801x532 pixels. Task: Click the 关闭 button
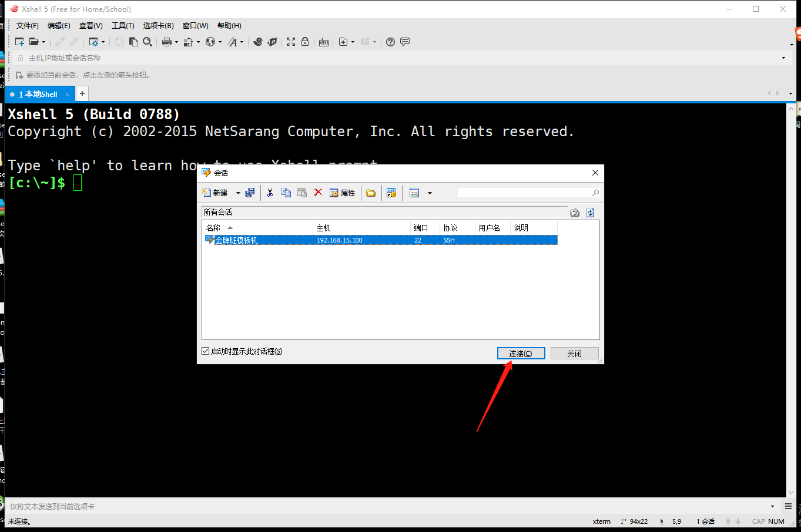tap(574, 353)
